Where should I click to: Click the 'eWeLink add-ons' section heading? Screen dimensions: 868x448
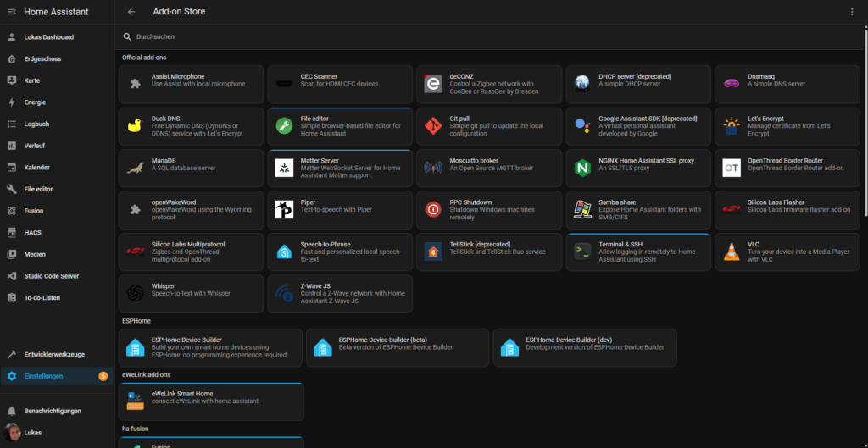146,374
